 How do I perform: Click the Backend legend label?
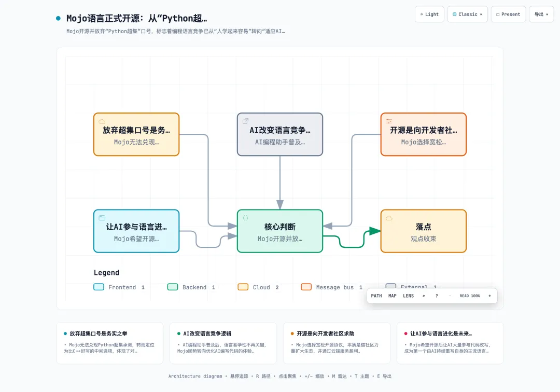tap(194, 287)
